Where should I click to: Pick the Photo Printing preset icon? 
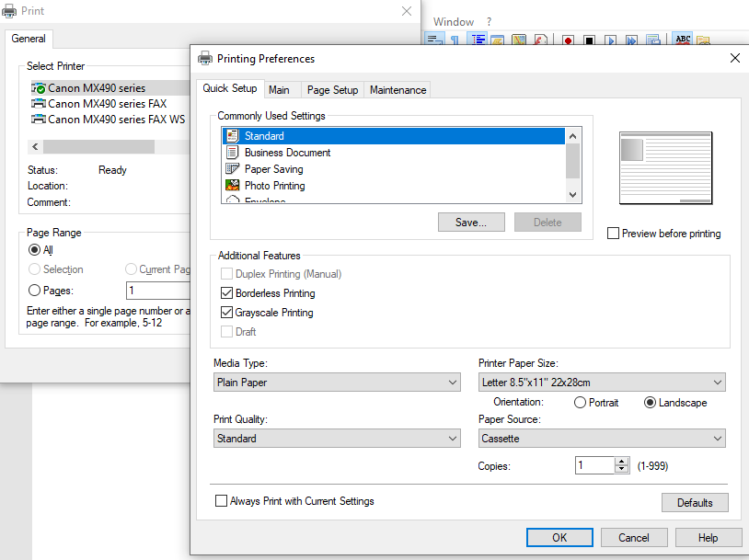pos(232,186)
